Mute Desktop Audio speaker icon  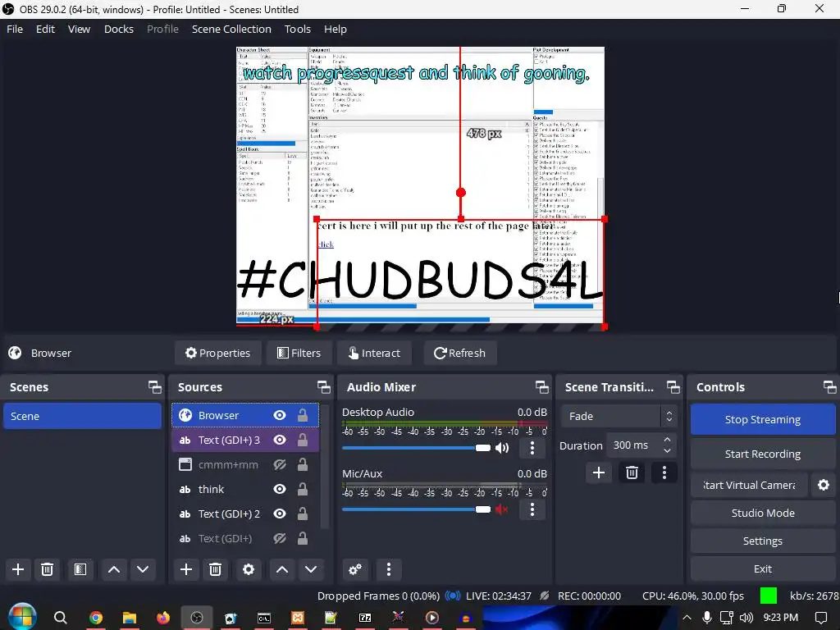tap(502, 448)
